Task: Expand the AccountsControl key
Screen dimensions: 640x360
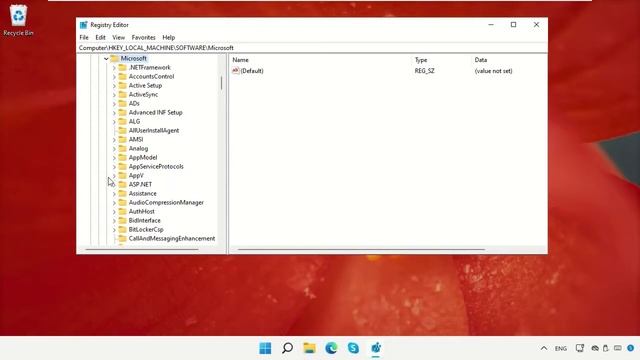Action: (114, 77)
